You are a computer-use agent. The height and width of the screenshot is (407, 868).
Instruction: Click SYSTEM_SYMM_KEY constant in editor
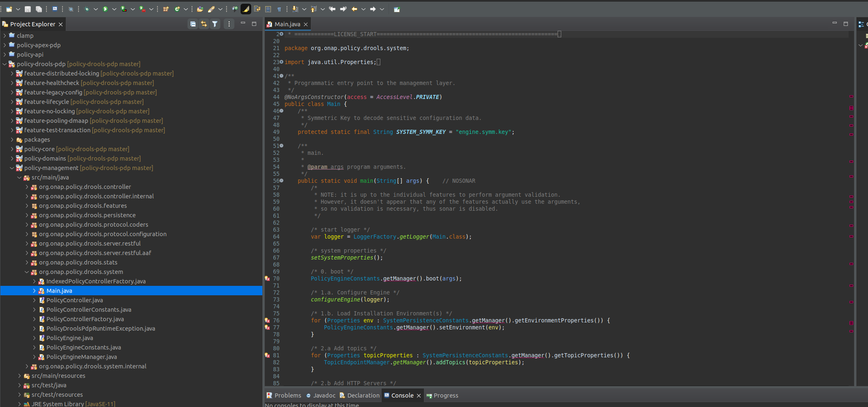pyautogui.click(x=421, y=132)
